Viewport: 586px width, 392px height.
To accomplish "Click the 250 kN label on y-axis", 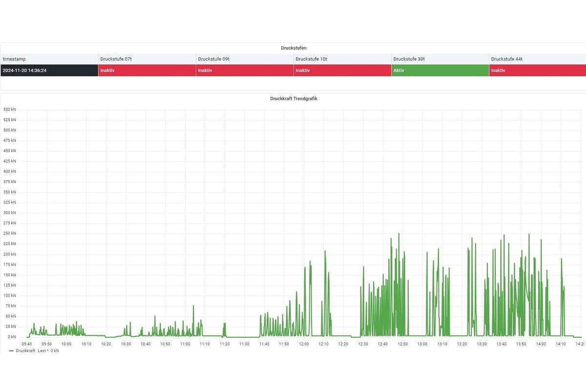I will (10, 233).
